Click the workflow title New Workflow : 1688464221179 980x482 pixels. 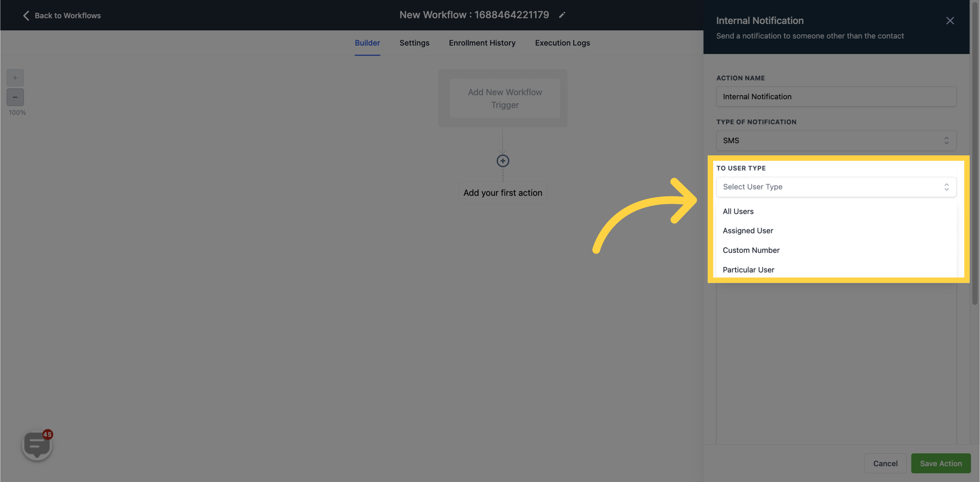474,15
